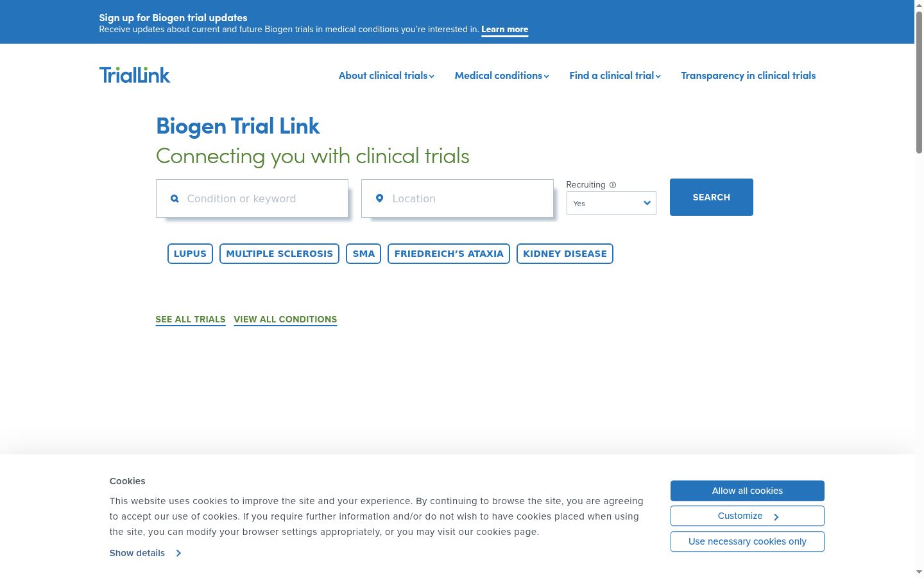Expand Show details for cookies
This screenshot has width=924, height=578.
click(x=146, y=553)
